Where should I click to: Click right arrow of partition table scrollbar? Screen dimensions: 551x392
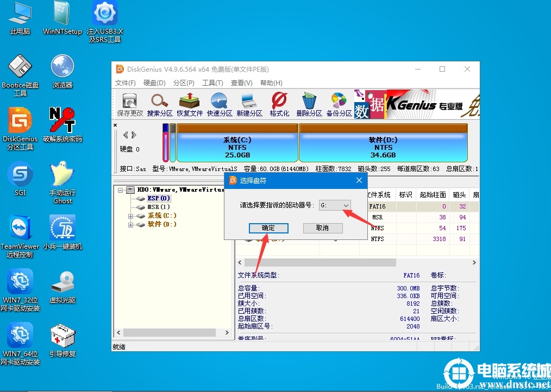474,262
